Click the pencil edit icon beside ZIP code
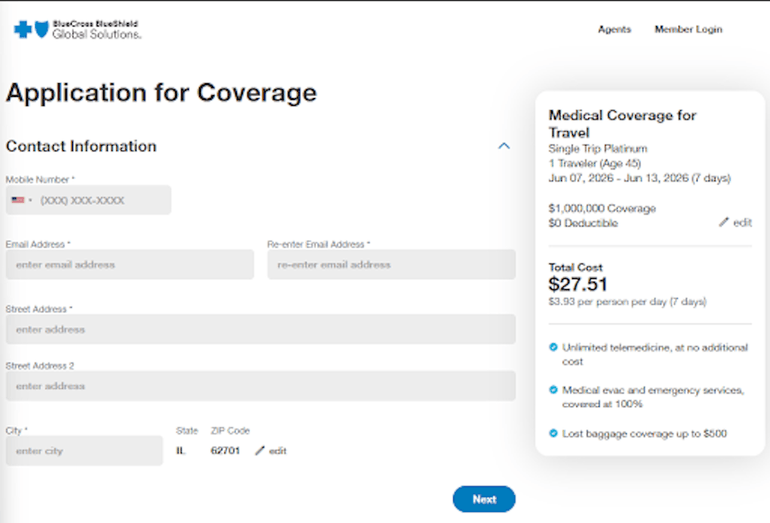This screenshot has width=770, height=523. pos(261,451)
